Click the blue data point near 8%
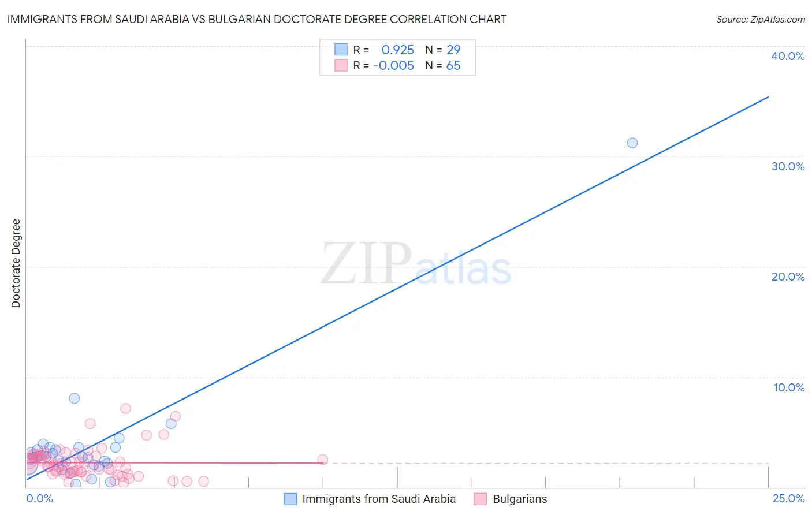 click(x=75, y=398)
